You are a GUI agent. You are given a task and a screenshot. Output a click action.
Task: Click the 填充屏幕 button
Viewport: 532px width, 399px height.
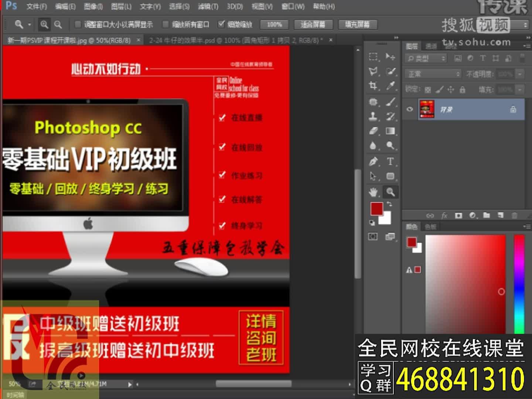coord(357,24)
